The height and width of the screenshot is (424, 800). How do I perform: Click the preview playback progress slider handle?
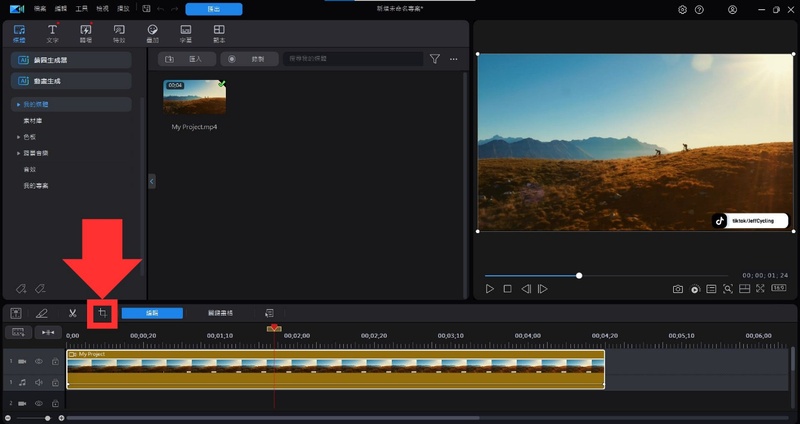tap(579, 275)
